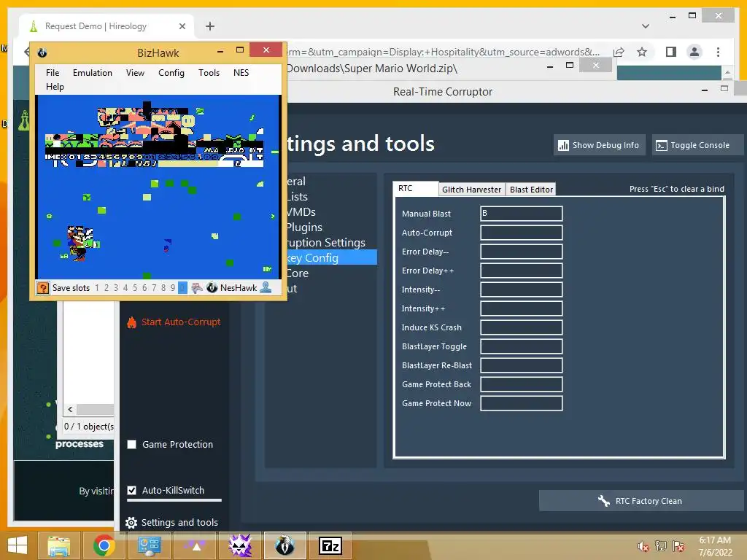Switch to the RTC hotkey tab

pyautogui.click(x=415, y=189)
